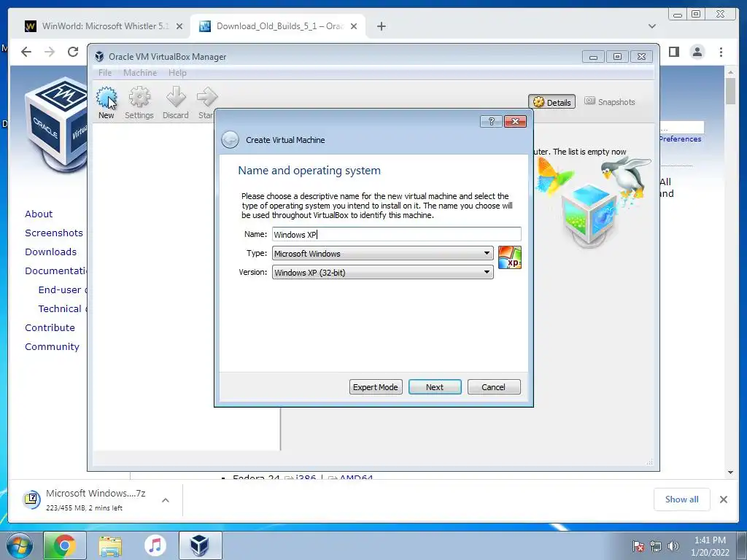747x560 pixels.
Task: Click the browser forward arrow
Action: pyautogui.click(x=50, y=52)
